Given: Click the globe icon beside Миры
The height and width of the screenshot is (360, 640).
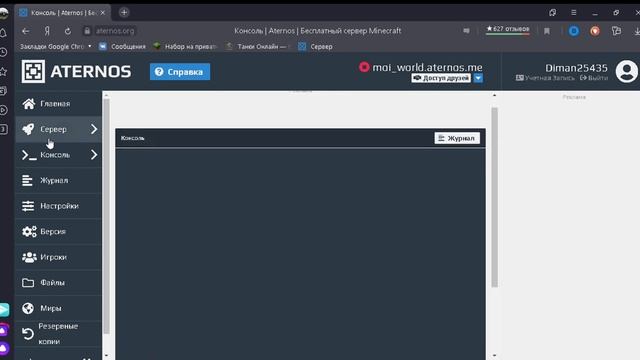Looking at the screenshot, I should pyautogui.click(x=28, y=308).
